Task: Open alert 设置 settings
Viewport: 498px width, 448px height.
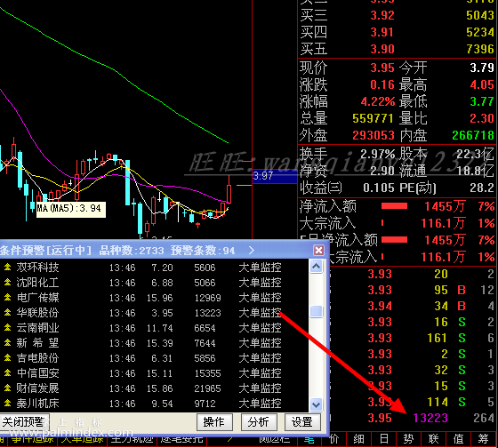Action: (x=302, y=422)
